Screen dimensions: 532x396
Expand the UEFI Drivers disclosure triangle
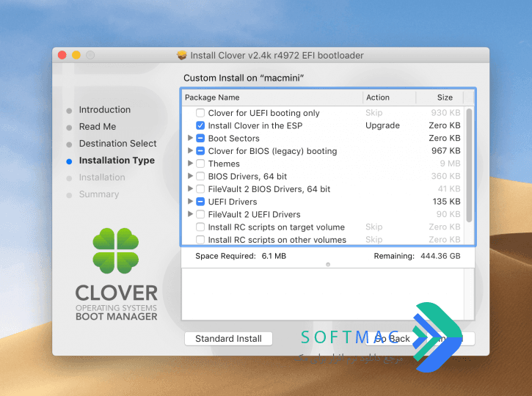click(x=190, y=201)
